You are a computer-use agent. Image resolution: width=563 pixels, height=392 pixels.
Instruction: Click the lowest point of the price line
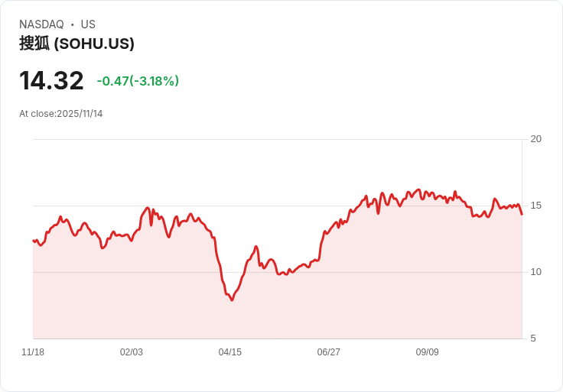(x=232, y=300)
